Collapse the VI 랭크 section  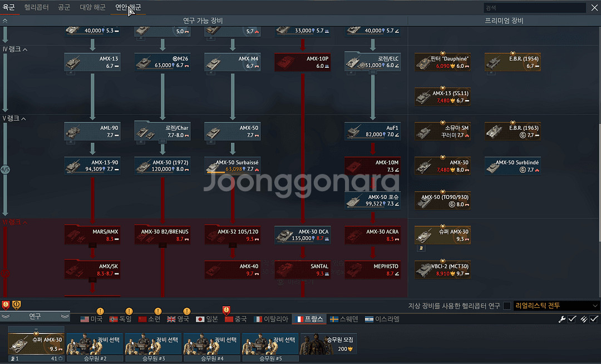(x=25, y=222)
